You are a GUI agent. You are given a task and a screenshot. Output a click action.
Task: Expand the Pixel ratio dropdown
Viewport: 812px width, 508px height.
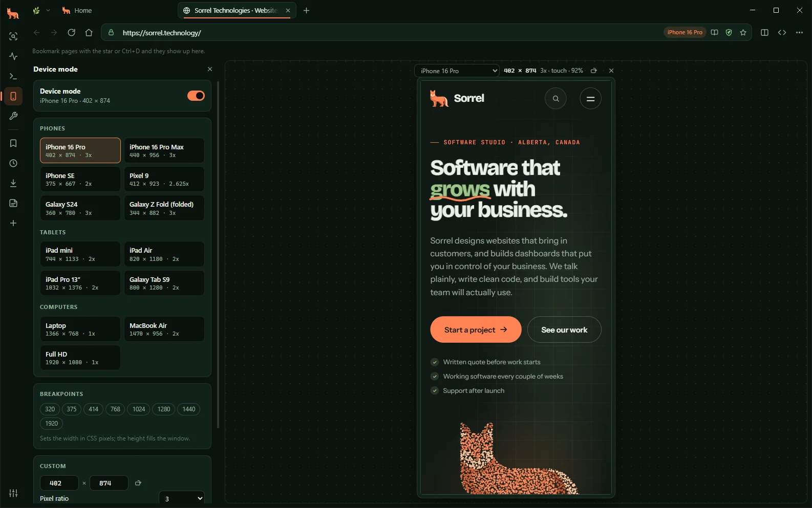click(x=182, y=498)
